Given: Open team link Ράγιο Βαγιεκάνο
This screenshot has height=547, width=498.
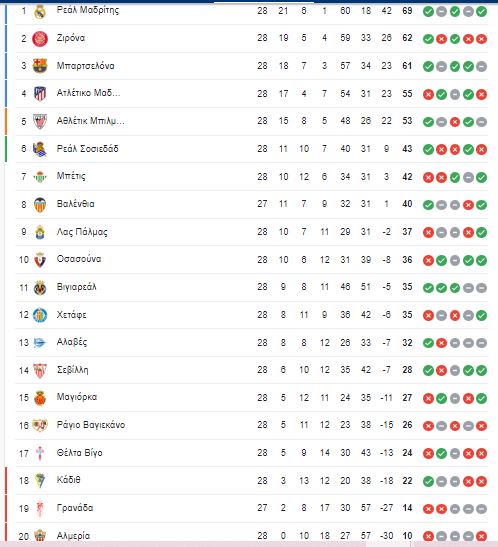Looking at the screenshot, I should 91,425.
